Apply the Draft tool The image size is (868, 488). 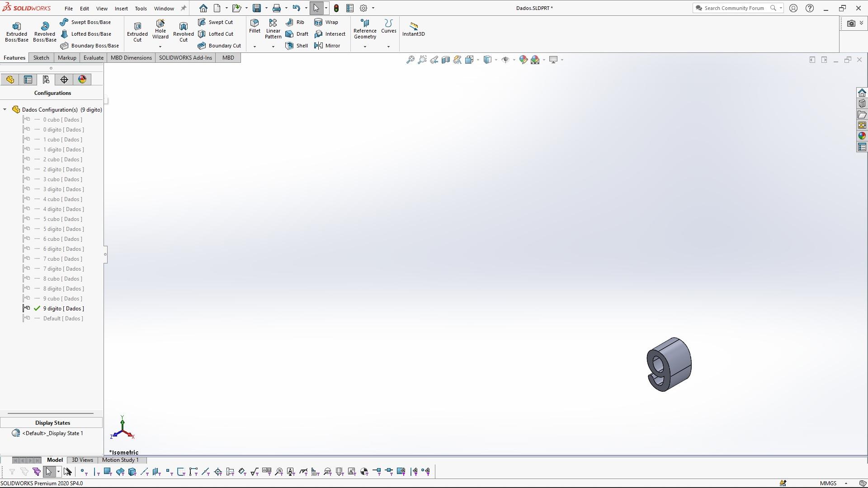[x=297, y=34]
